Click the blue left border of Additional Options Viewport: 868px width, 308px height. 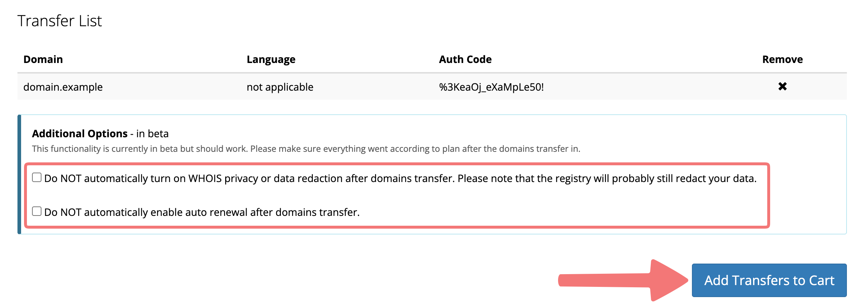[x=19, y=174]
